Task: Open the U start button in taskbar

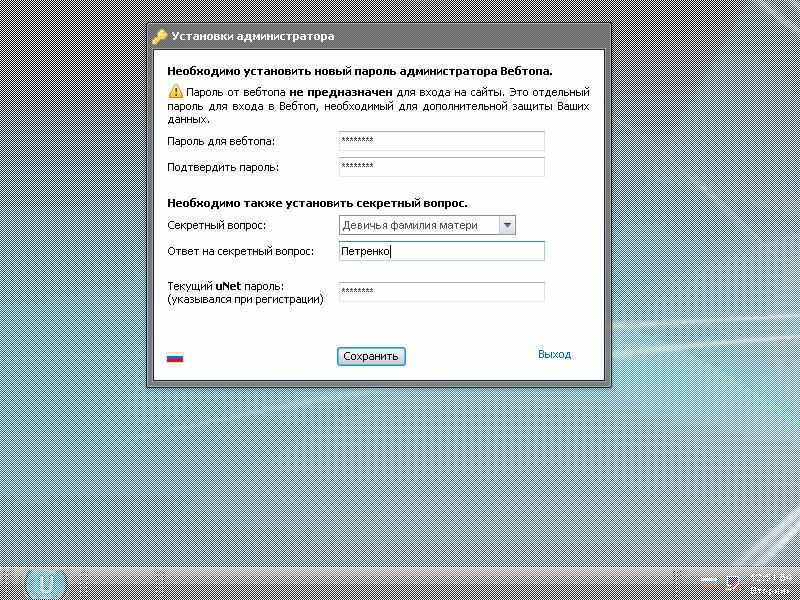Action: click(x=46, y=584)
